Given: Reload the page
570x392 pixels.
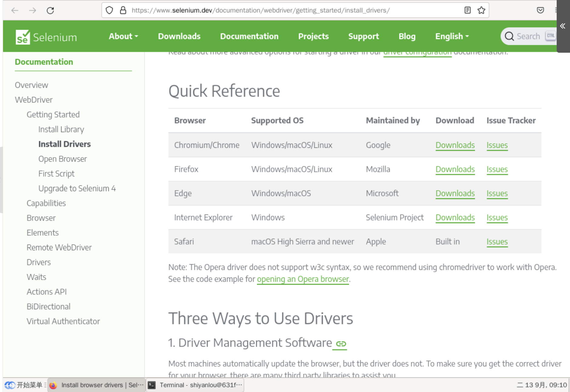Looking at the screenshot, I should click(50, 11).
